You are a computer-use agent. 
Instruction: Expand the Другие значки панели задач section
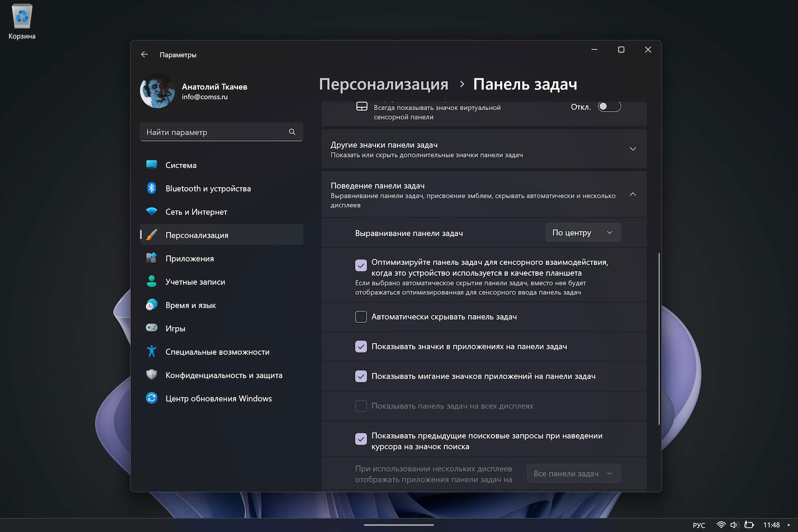click(484, 149)
